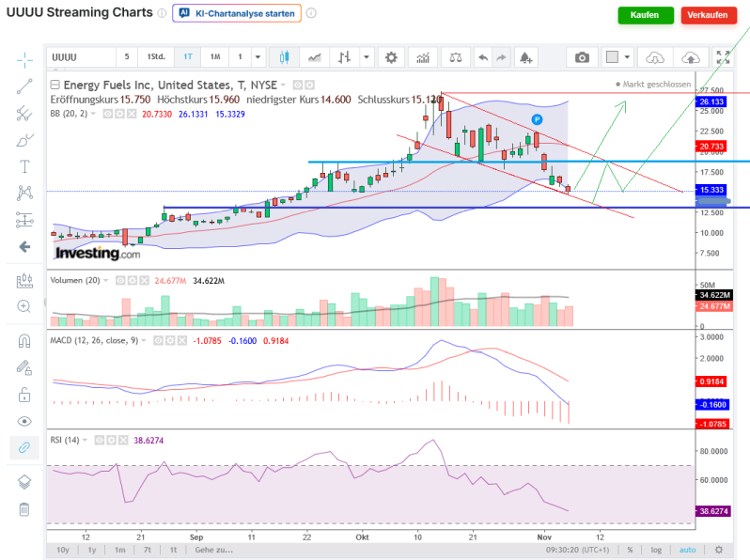This screenshot has height=560, width=750.
Task: Open the measure tool with candle icon
Action: (x=24, y=280)
